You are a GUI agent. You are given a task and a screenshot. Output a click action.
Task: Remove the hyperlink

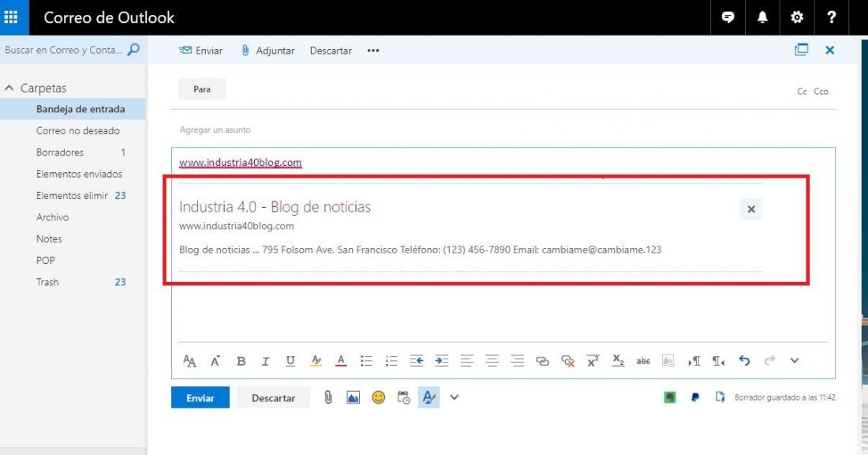[567, 361]
